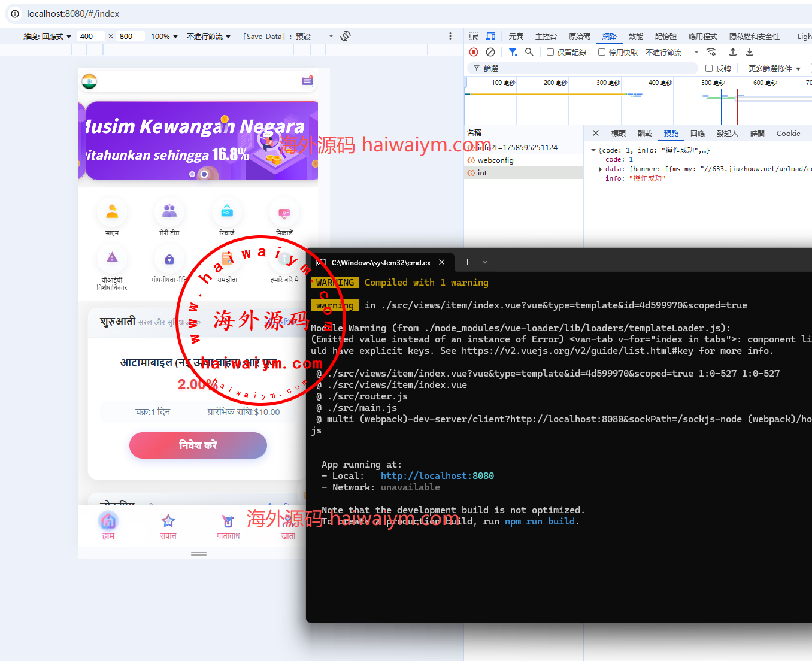The height and width of the screenshot is (661, 812).
Task: Clear the network log
Action: click(x=490, y=52)
